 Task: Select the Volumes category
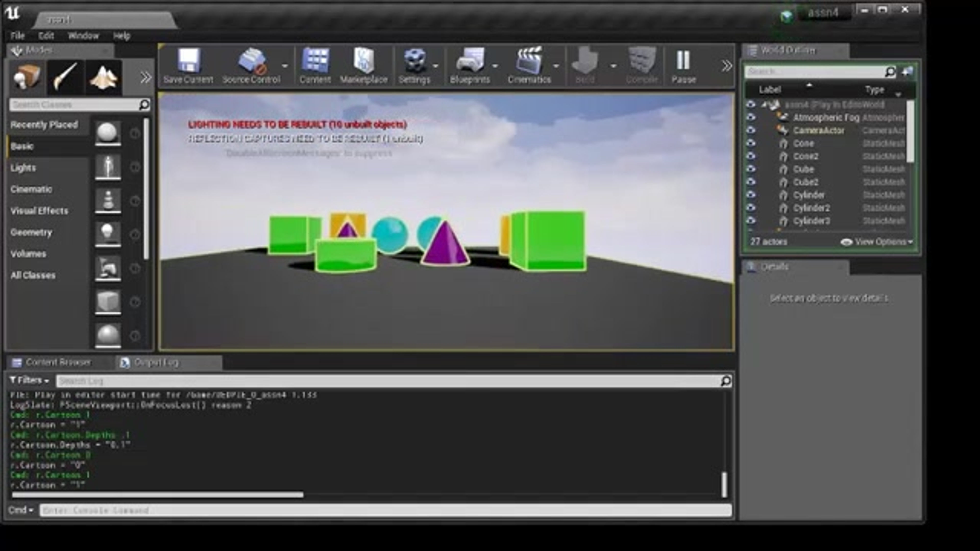[x=28, y=254]
